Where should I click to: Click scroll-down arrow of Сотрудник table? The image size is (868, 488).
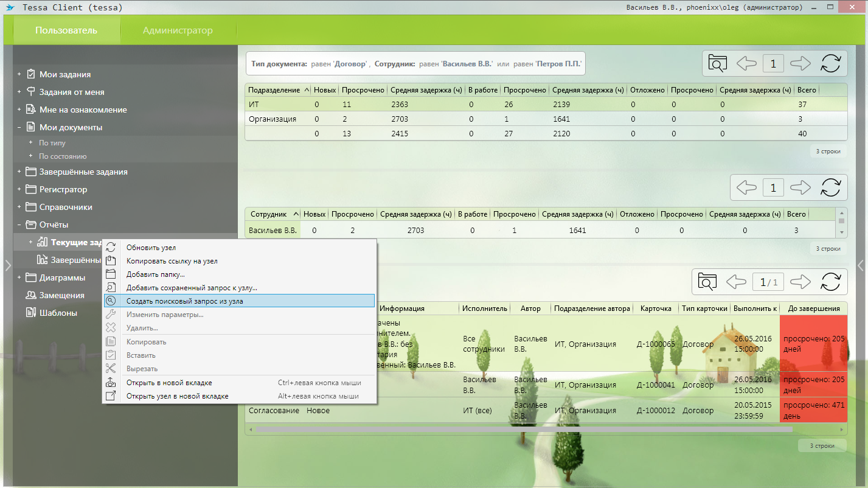click(842, 232)
